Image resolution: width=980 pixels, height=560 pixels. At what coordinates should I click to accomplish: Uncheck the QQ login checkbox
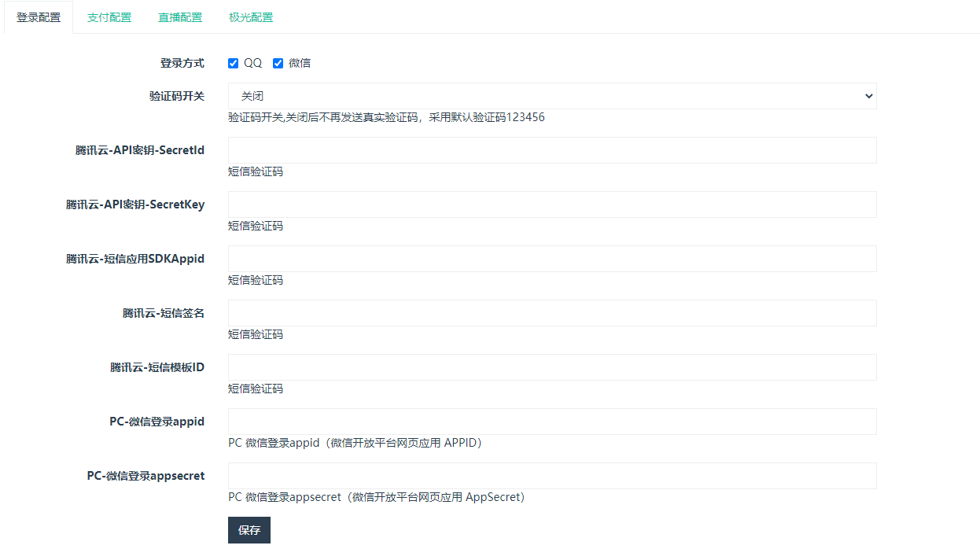[x=233, y=63]
